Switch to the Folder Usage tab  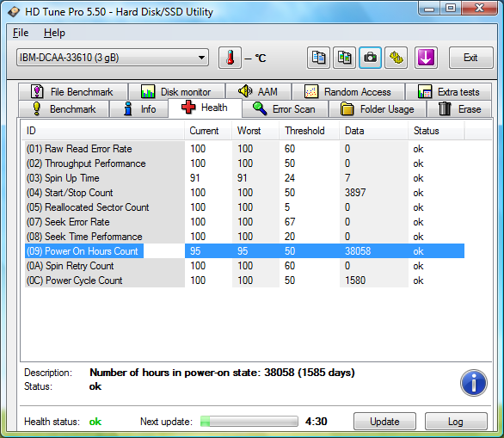click(x=378, y=109)
